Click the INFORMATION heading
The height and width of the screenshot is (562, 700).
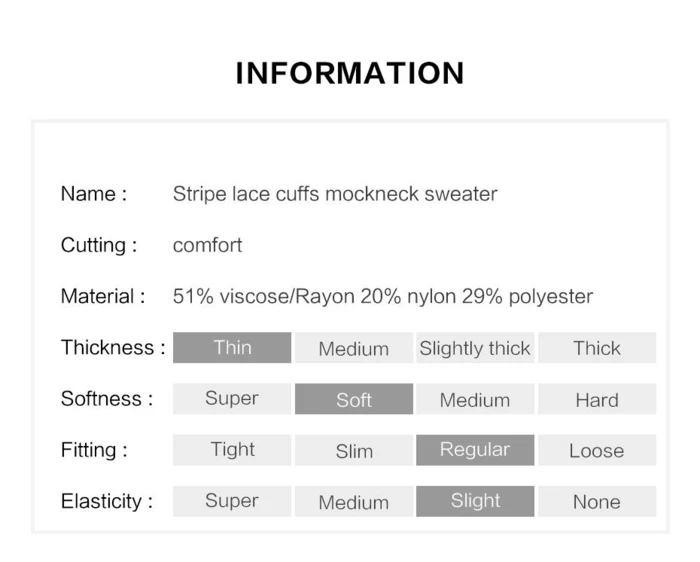(350, 73)
